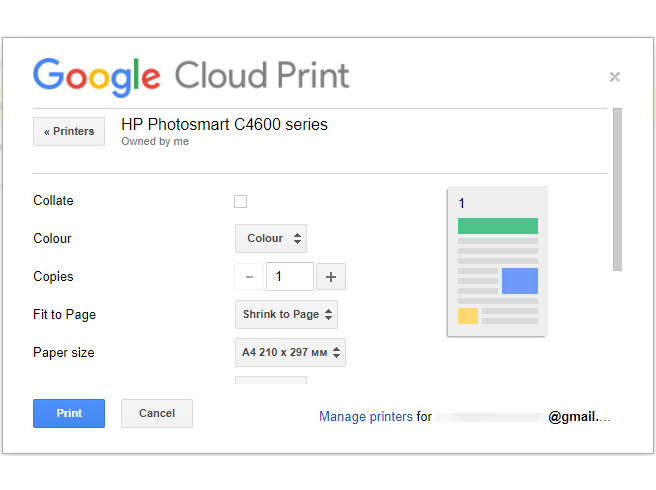
Task: Click the 'Owned by me' text
Action: pyautogui.click(x=155, y=141)
